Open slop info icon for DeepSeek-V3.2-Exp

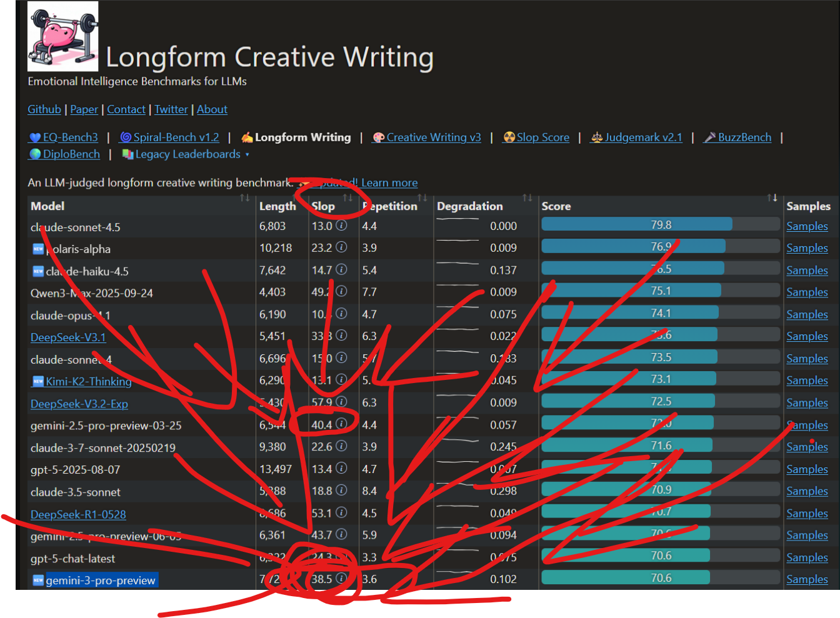(341, 402)
